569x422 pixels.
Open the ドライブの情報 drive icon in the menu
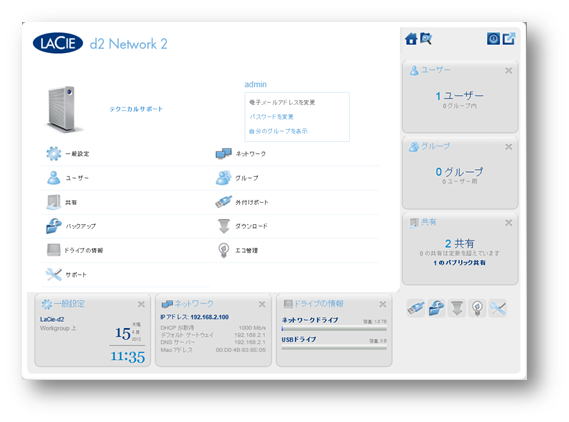[x=54, y=250]
